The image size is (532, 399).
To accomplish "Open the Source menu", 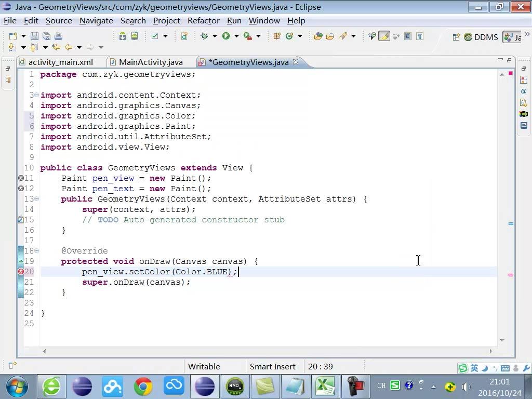I will pyautogui.click(x=59, y=21).
